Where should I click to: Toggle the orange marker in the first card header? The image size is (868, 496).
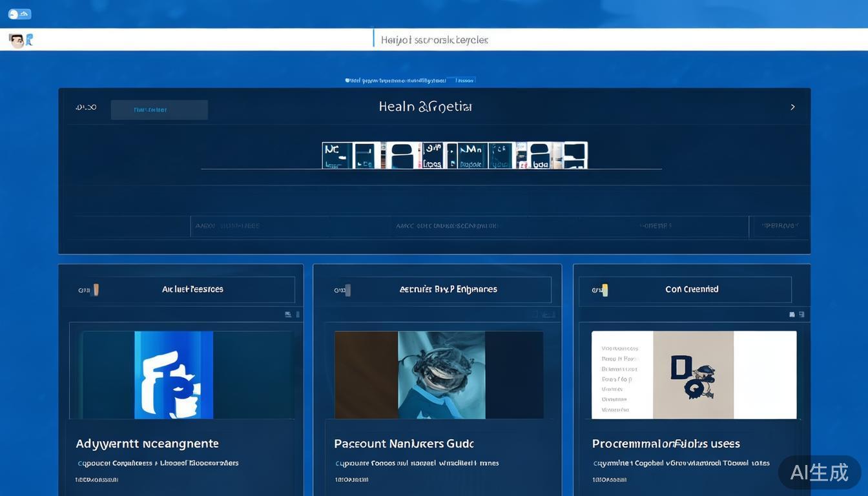click(96, 290)
